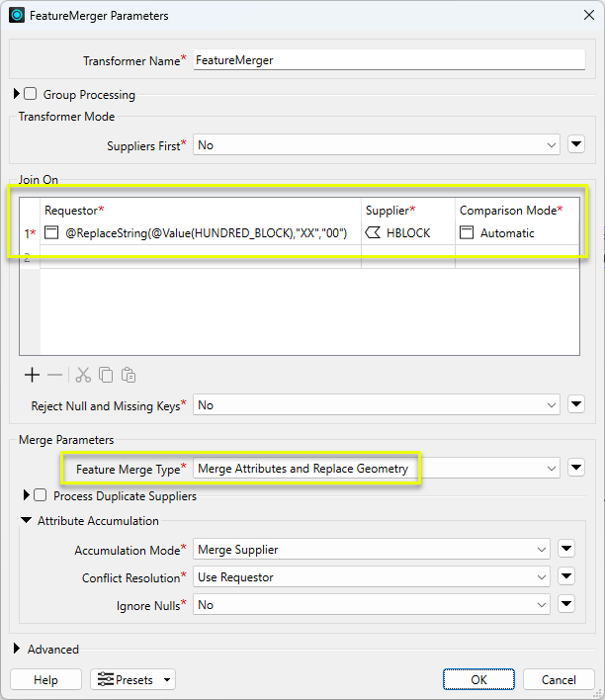The height and width of the screenshot is (700, 605).
Task: Click the Presets button
Action: pos(132,679)
